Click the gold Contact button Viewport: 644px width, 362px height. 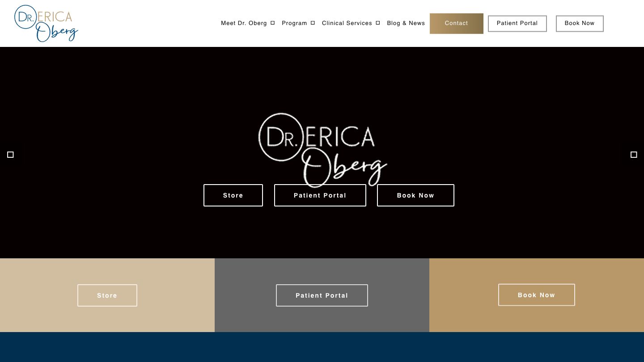coord(456,23)
